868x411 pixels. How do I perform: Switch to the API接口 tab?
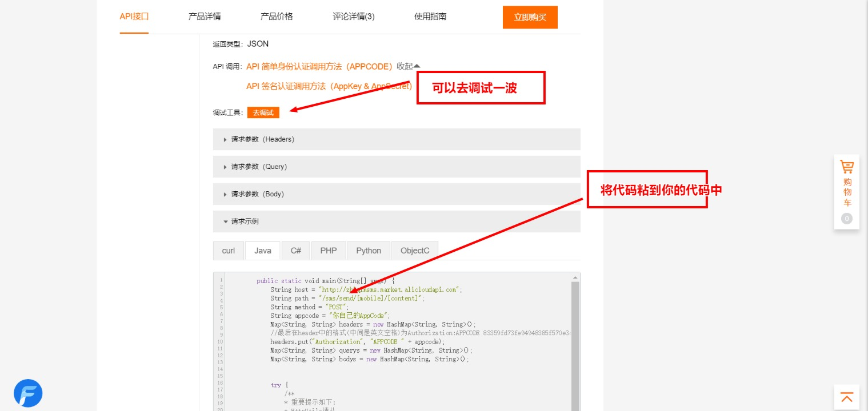tap(134, 17)
